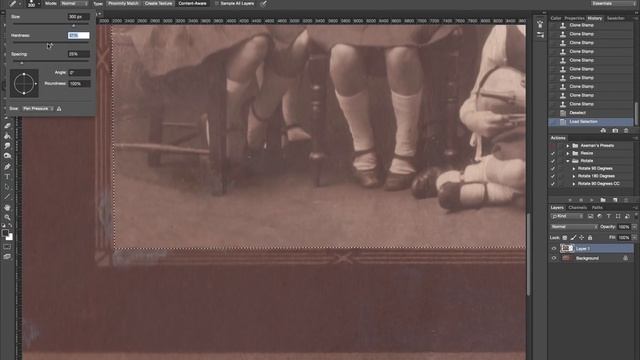Screen dimensions: 640x360
Task: Toggle the Rotate 180 Degrees action checkmark
Action: point(553,176)
